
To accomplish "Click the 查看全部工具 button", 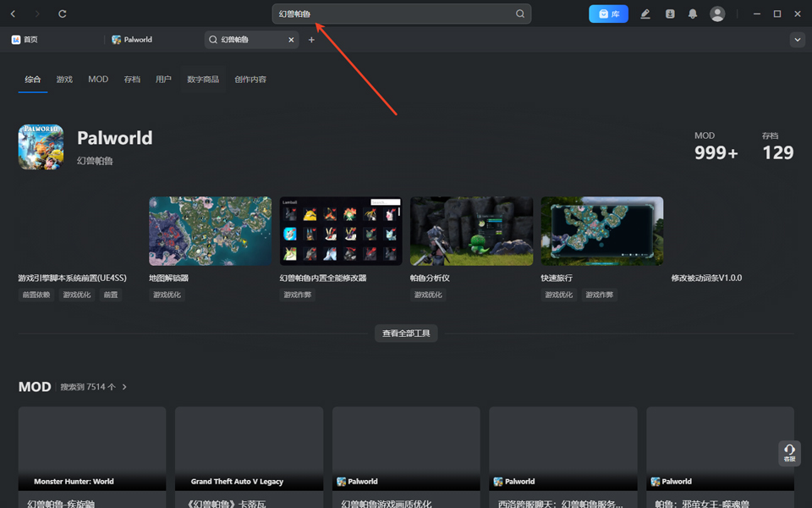I will [406, 334].
